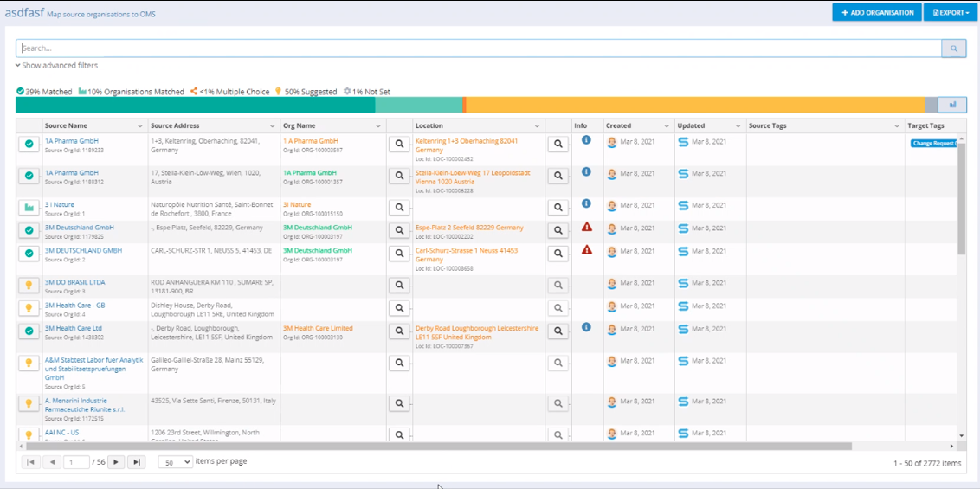The height and width of the screenshot is (489, 980).
Task: Open the Updated column header menu
Action: [738, 126]
